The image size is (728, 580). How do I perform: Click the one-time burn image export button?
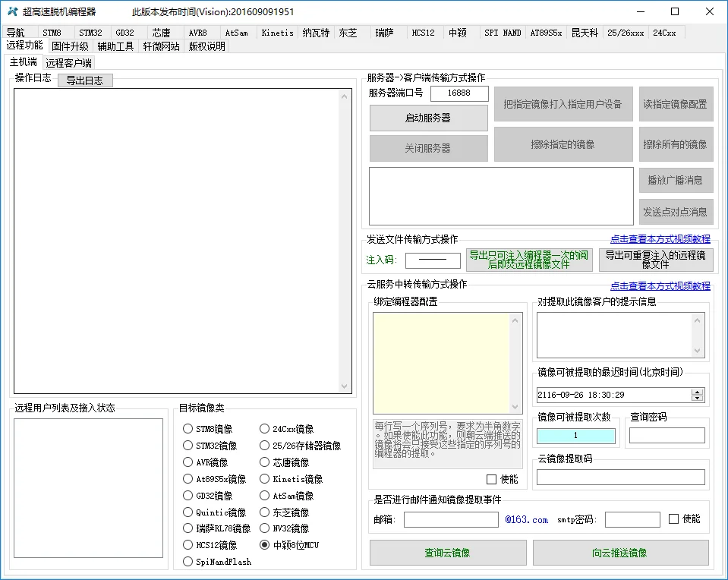(529, 260)
